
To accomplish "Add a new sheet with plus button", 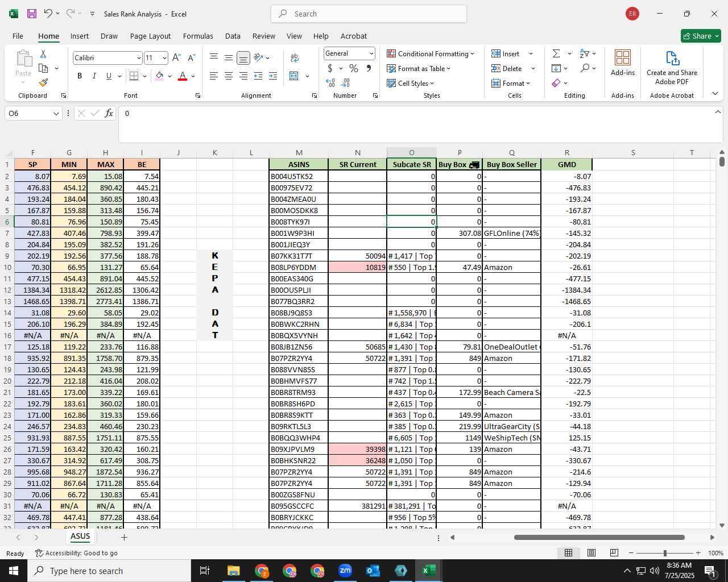I will 124,537.
